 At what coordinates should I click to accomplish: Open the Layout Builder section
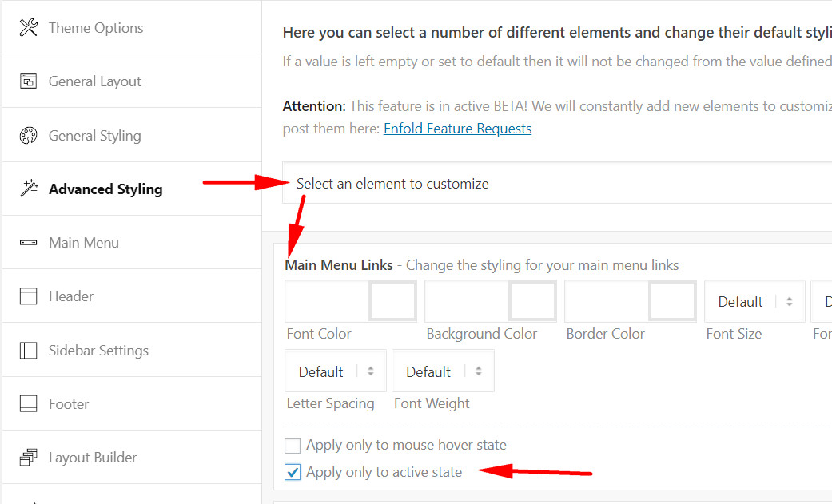(x=132, y=458)
